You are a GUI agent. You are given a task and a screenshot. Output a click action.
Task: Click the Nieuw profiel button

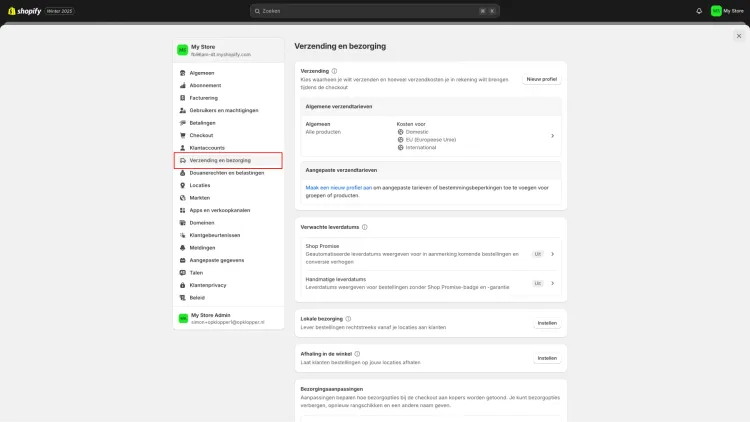[x=541, y=79]
